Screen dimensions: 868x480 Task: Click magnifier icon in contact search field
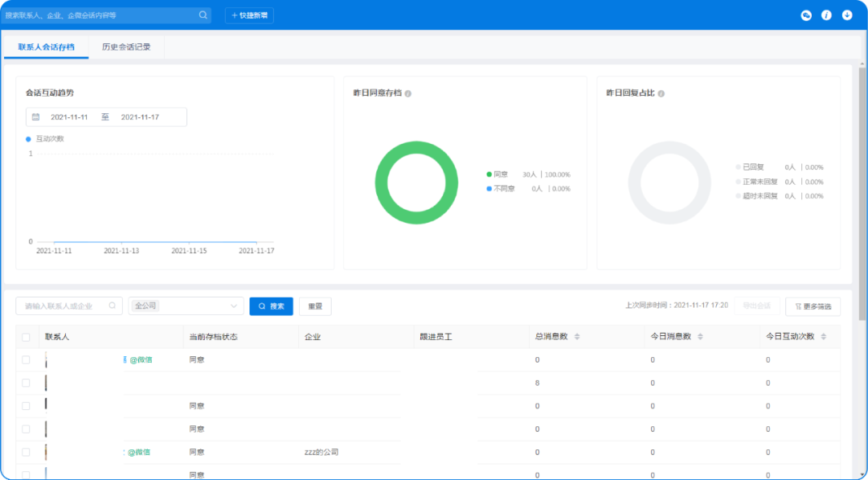[x=113, y=306]
